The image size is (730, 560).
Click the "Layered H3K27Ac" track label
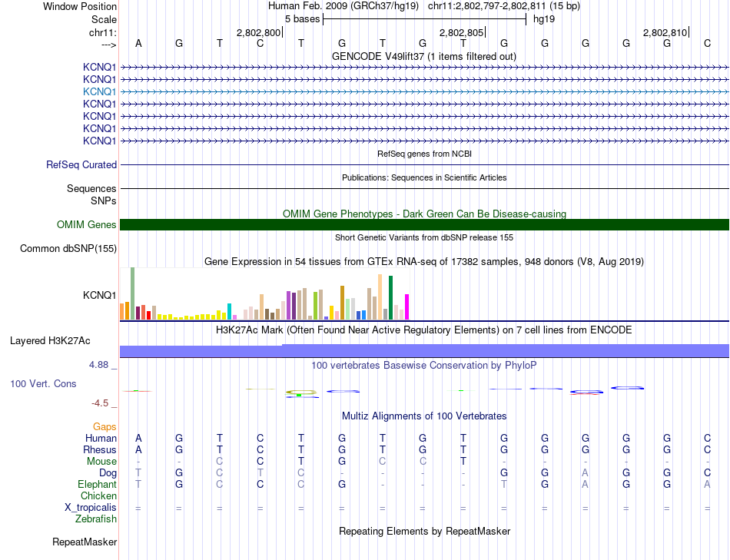click(x=50, y=341)
